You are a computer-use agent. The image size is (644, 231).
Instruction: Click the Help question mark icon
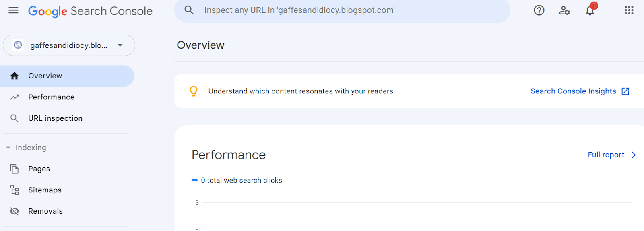coord(539,10)
